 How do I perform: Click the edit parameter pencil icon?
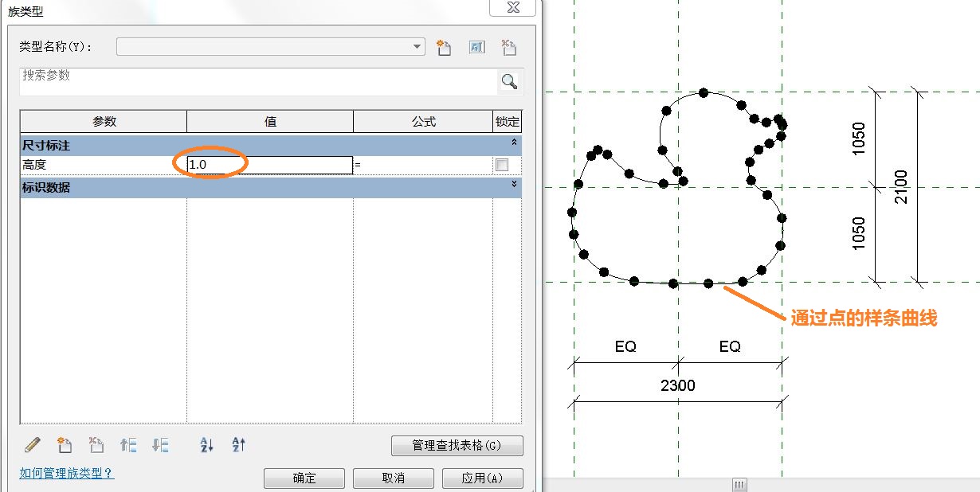32,445
